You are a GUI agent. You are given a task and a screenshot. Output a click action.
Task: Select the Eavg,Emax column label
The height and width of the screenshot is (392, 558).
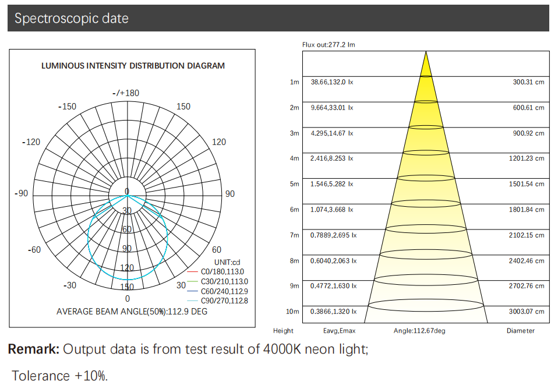click(339, 331)
